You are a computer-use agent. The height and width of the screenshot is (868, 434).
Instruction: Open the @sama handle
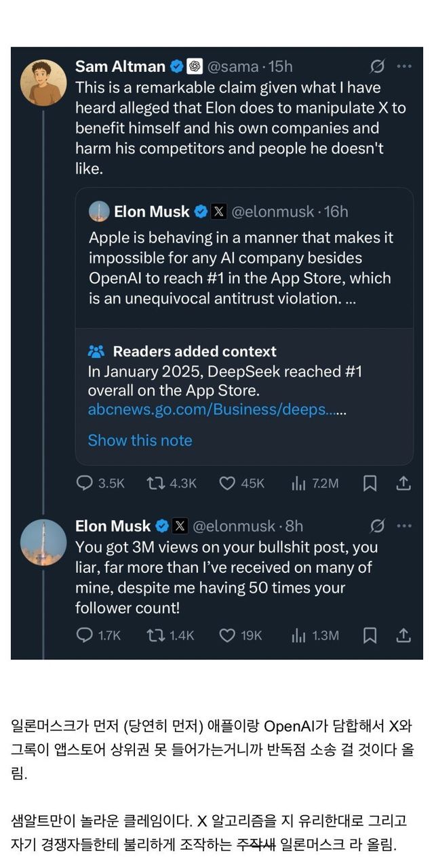[234, 66]
